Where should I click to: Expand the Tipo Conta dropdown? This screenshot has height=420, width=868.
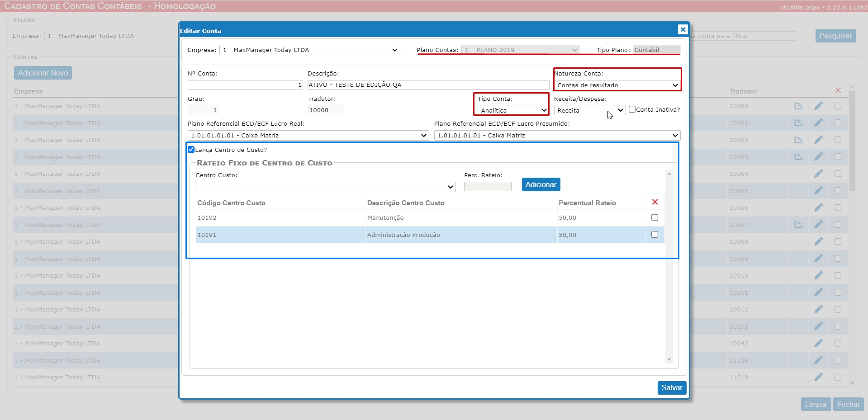513,110
